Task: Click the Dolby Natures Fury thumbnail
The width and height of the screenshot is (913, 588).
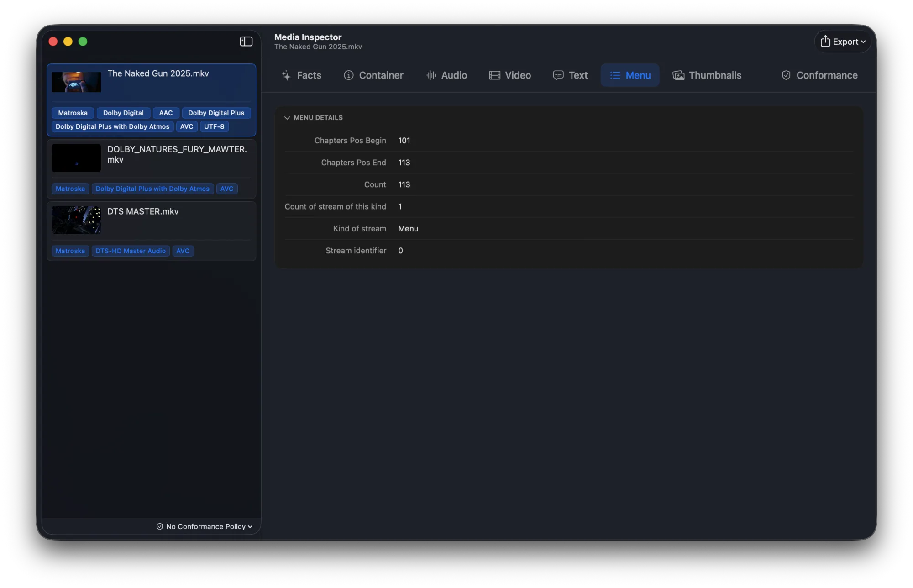Action: [76, 158]
